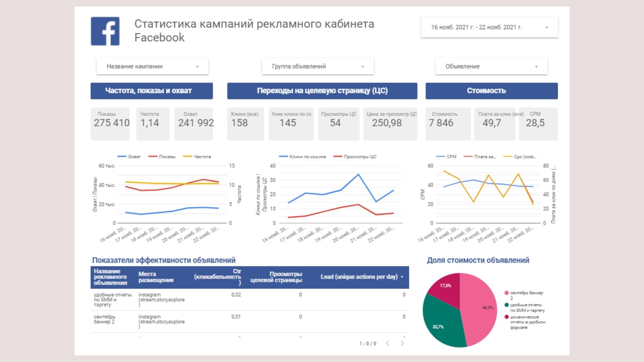
Task: Open the date range picker
Action: (x=489, y=27)
